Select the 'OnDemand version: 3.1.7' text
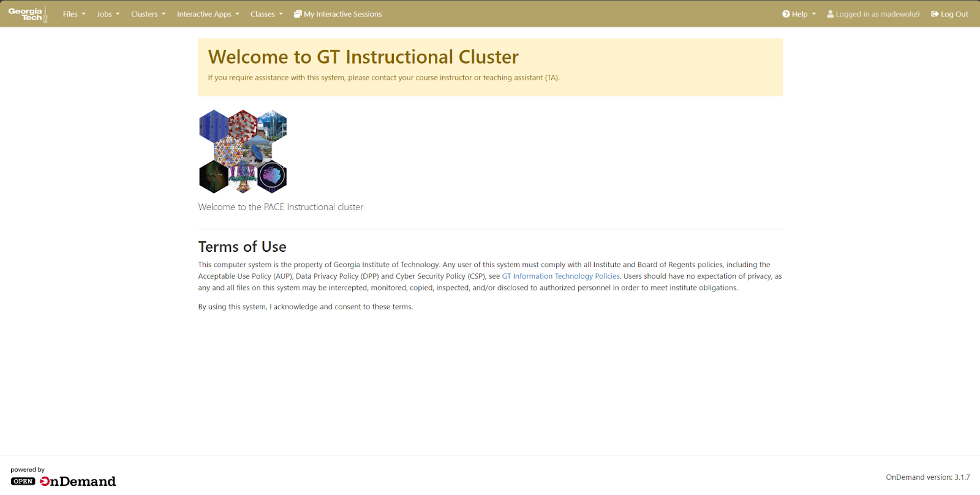980x495 pixels. (x=928, y=477)
